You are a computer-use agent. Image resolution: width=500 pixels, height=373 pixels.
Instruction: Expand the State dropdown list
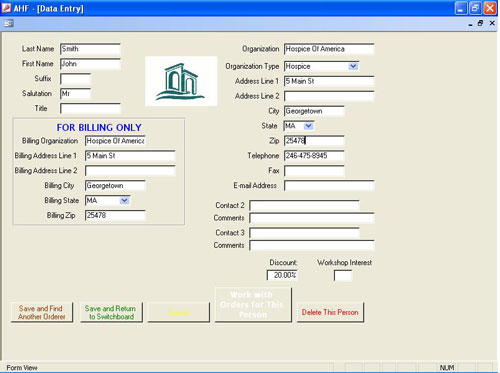pos(309,126)
